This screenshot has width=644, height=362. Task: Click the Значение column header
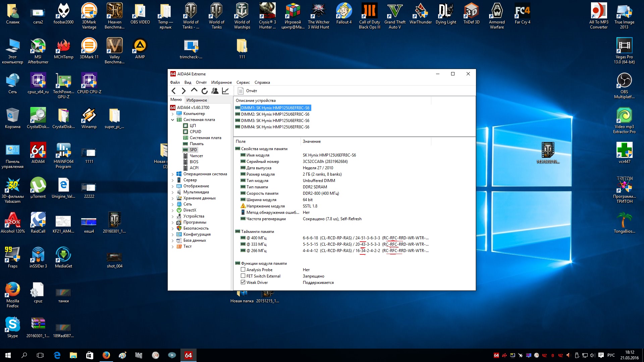pos(312,141)
